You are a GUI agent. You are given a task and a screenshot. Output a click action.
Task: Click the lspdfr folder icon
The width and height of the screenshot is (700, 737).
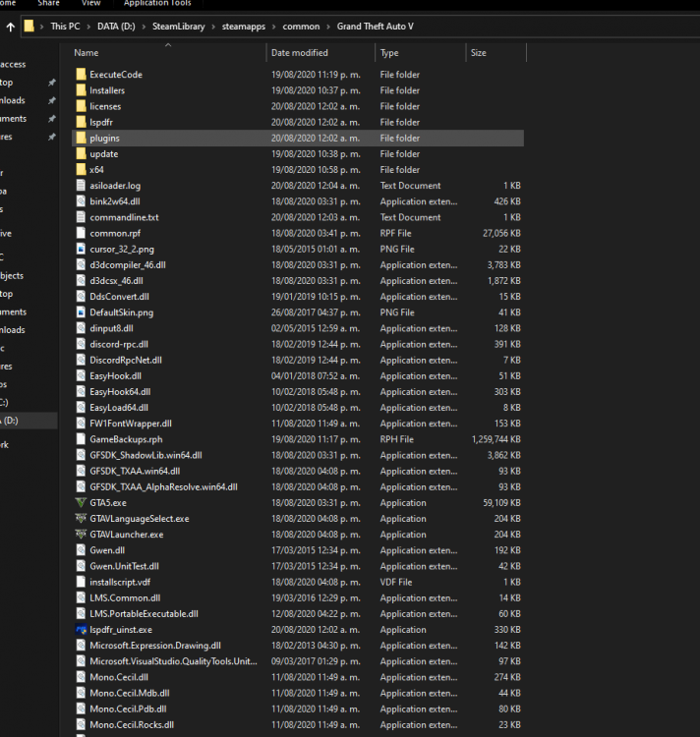point(81,122)
